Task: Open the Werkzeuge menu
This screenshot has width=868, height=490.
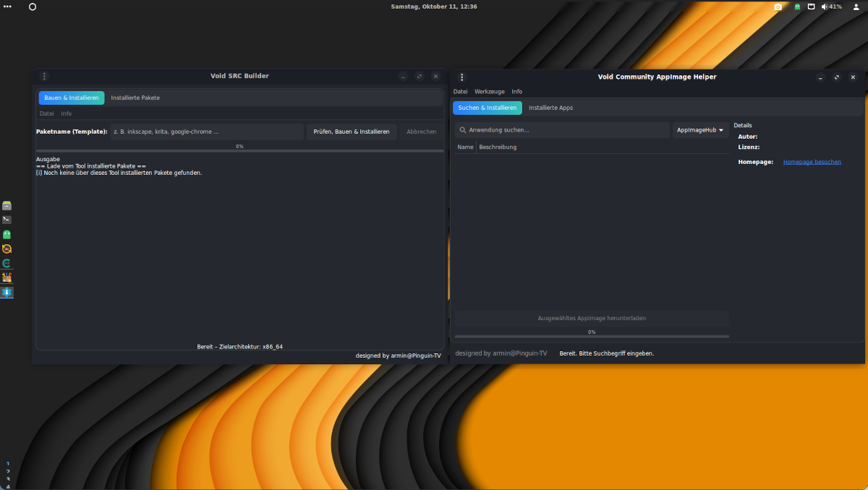Action: coord(490,92)
